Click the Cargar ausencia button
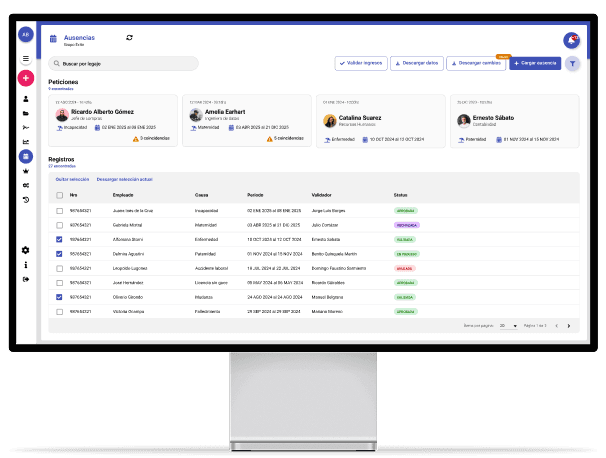606x458 pixels. click(x=535, y=62)
